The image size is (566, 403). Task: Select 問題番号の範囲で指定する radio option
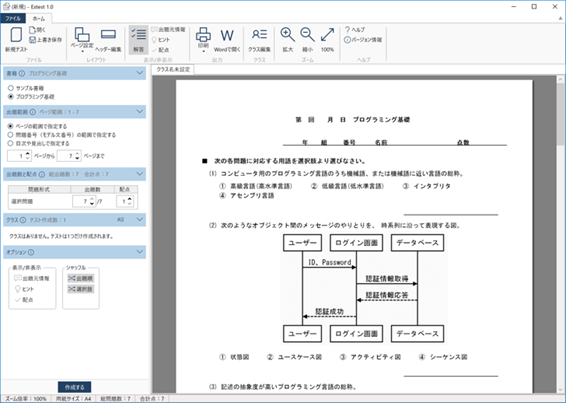click(x=11, y=135)
